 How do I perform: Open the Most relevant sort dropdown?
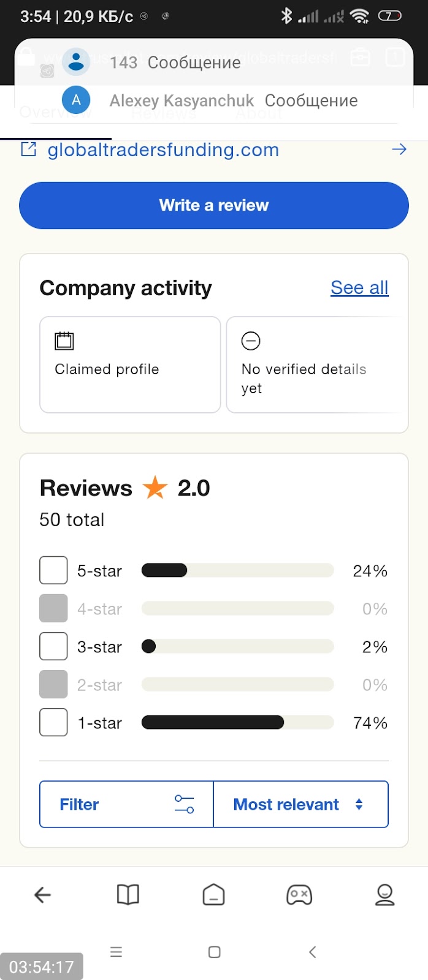(x=300, y=804)
